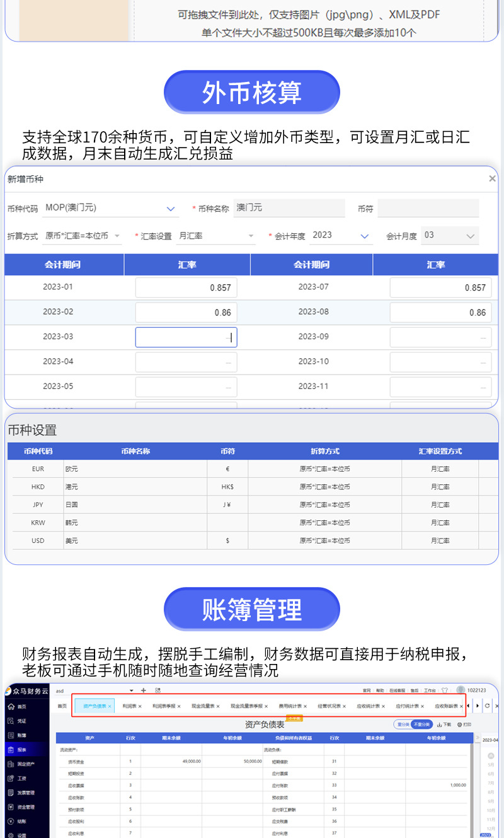
Task: Open the 会计月度 03 dropdown
Action: tap(450, 236)
